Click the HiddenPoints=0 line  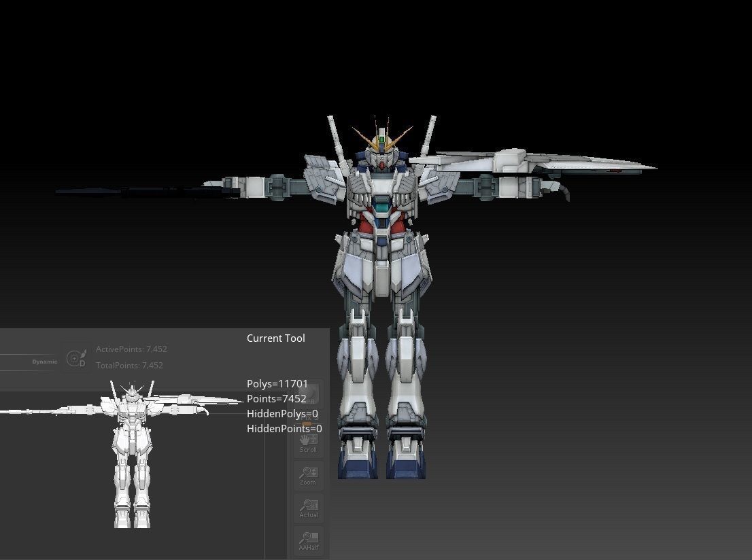pos(284,428)
